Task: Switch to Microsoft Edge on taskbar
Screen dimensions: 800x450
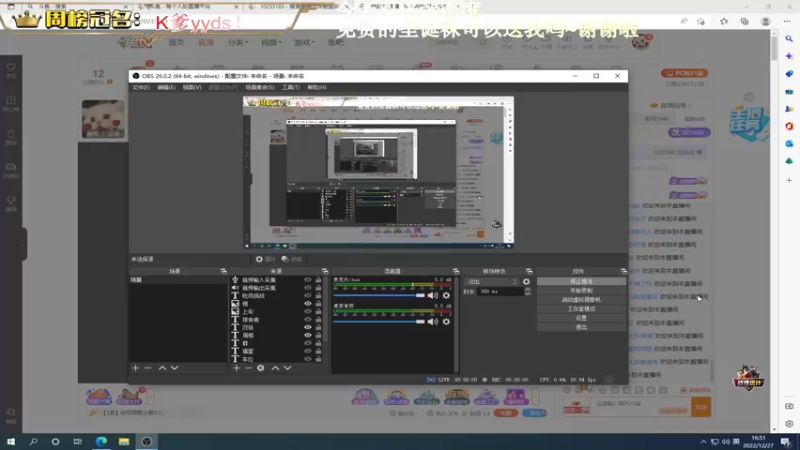Action: tap(101, 441)
